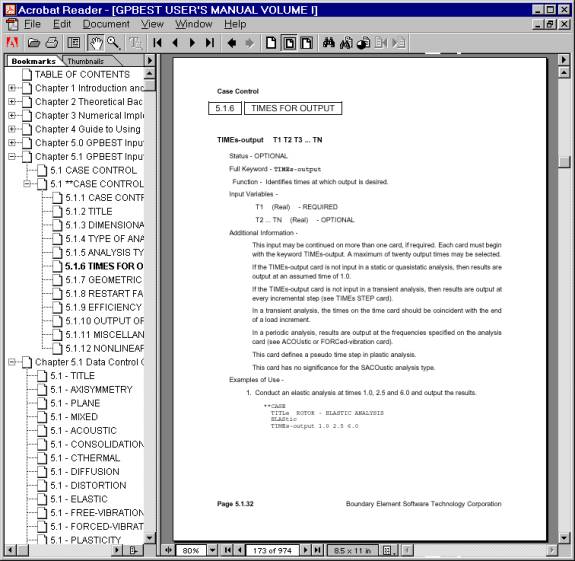The height and width of the screenshot is (561, 575).
Task: Go to next page toolbar arrow
Action: [193, 43]
